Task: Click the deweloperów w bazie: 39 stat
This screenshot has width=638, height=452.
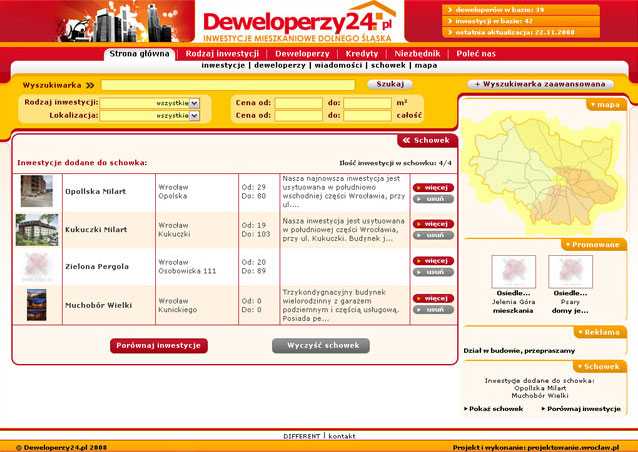Action: coord(521,10)
